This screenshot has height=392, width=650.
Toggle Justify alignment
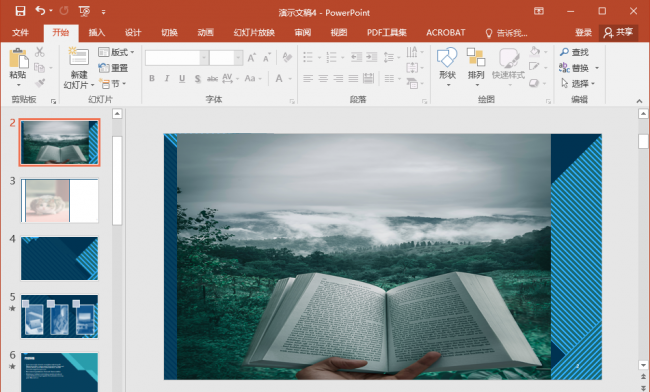point(353,78)
